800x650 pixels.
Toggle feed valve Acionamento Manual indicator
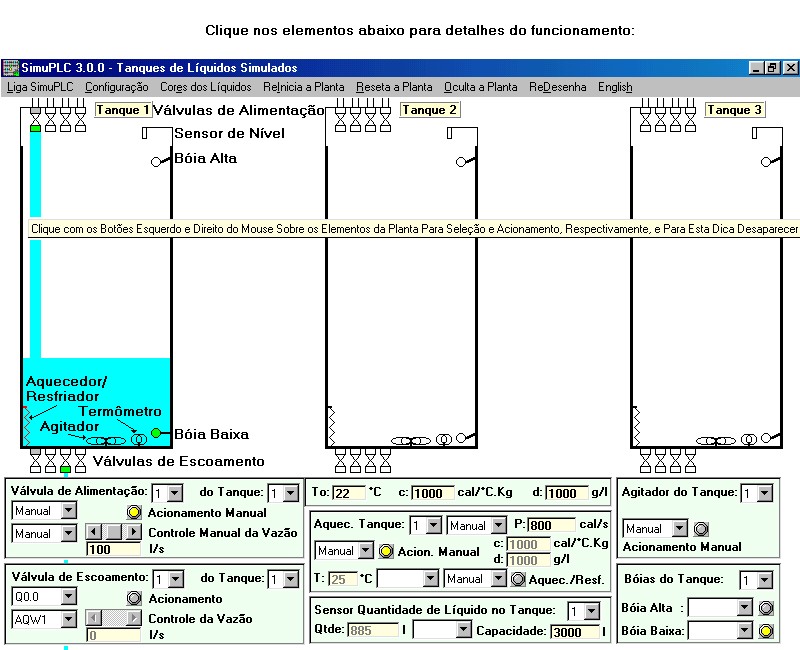point(134,512)
